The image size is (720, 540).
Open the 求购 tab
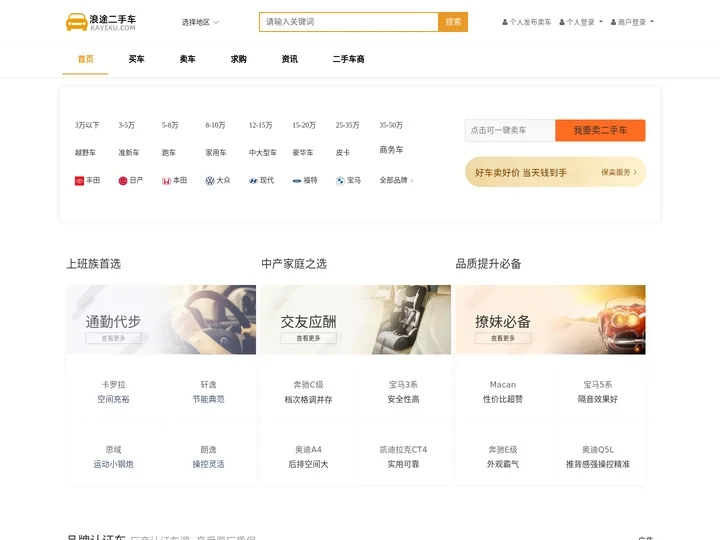coord(238,59)
